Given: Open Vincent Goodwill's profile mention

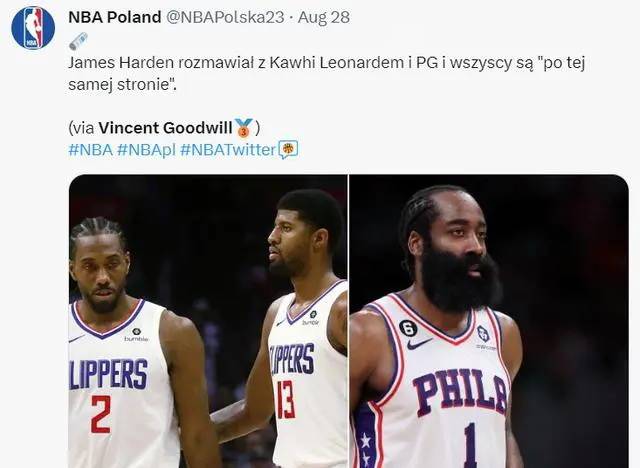Looking at the screenshot, I should pyautogui.click(x=166, y=128).
